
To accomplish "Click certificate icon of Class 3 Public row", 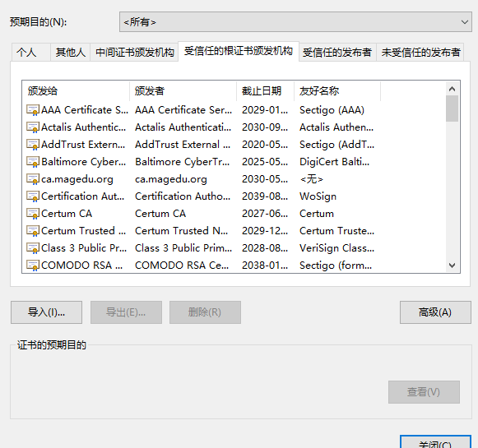I will 33,248.
